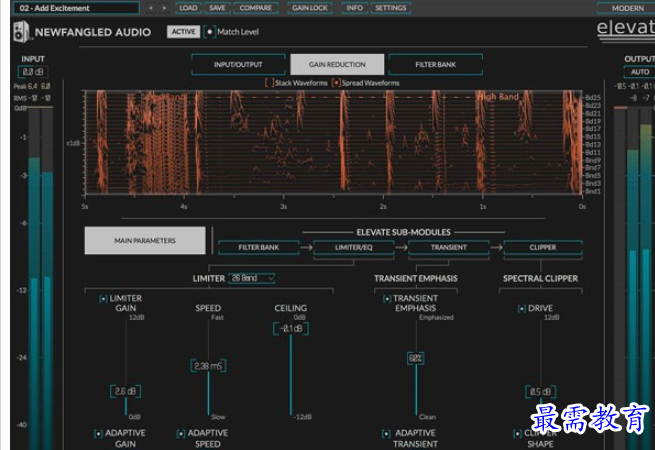The image size is (655, 450).
Task: Open the TRANSIENT sub-module
Action: pos(449,247)
